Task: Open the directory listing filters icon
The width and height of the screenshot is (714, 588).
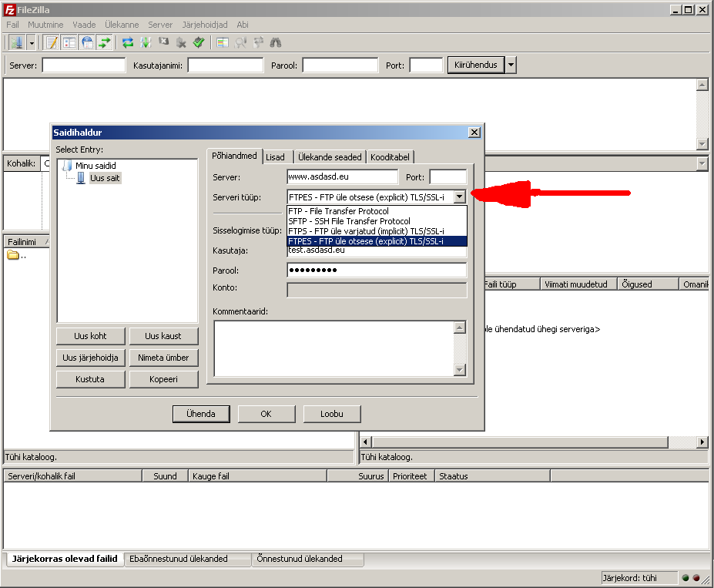Action: [x=223, y=43]
